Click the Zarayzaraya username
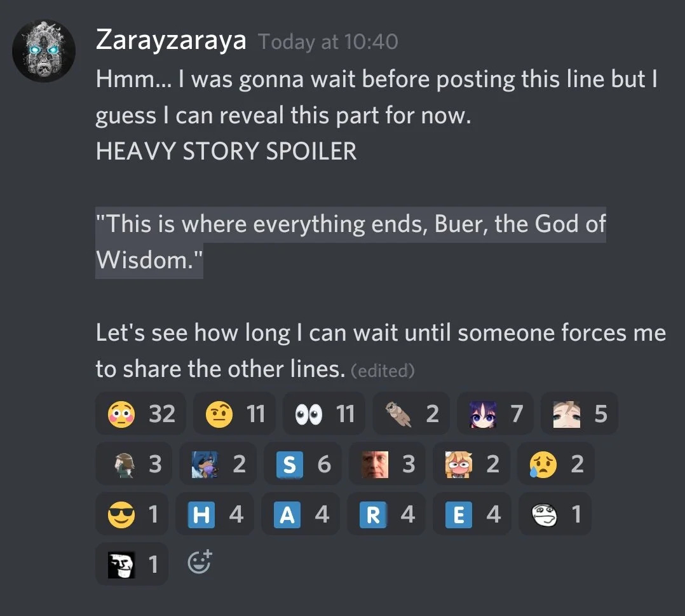Screen dimensions: 685x616 coord(171,40)
